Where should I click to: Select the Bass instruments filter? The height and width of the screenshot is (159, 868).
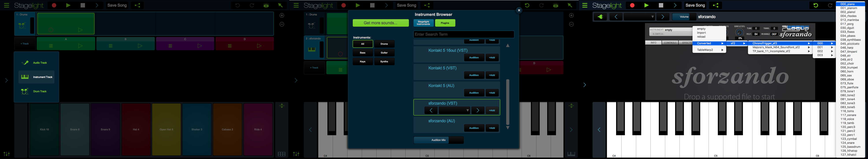coord(363,53)
